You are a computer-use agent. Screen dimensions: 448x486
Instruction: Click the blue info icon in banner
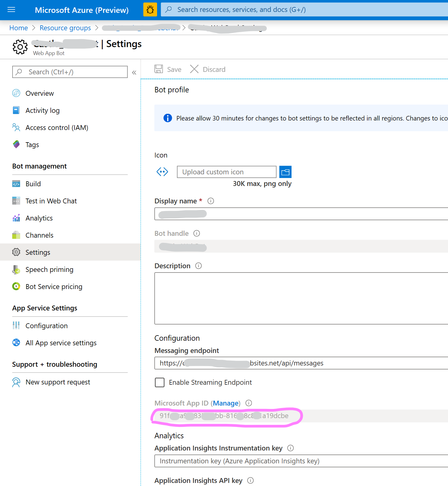pyautogui.click(x=168, y=118)
